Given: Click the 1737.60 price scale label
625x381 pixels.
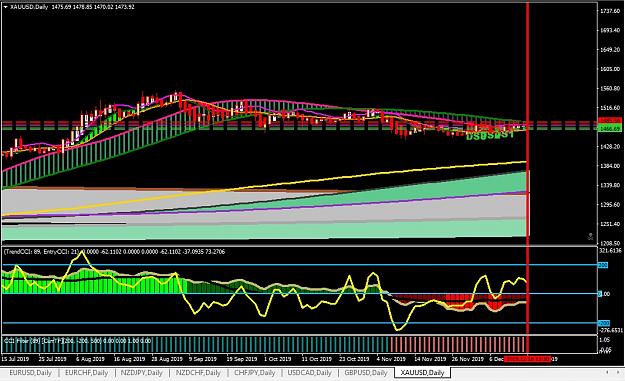Looking at the screenshot, I should pyautogui.click(x=610, y=11).
